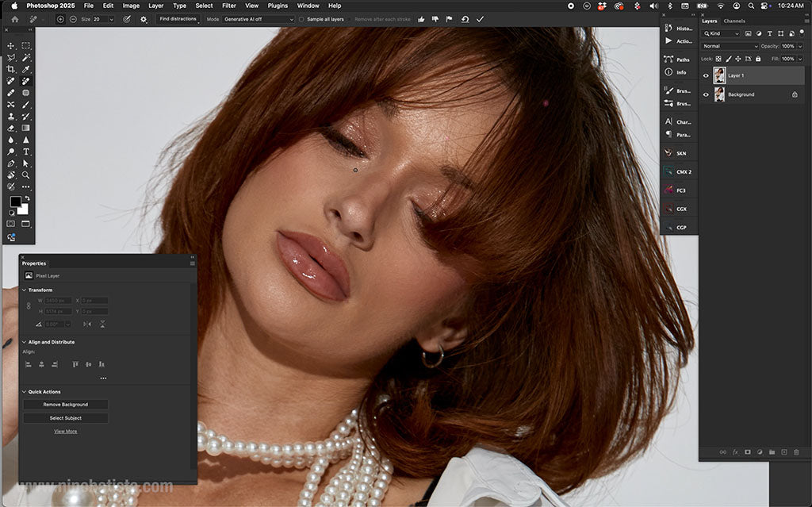This screenshot has width=812, height=507.
Task: Open the Filter menu
Action: click(x=228, y=6)
